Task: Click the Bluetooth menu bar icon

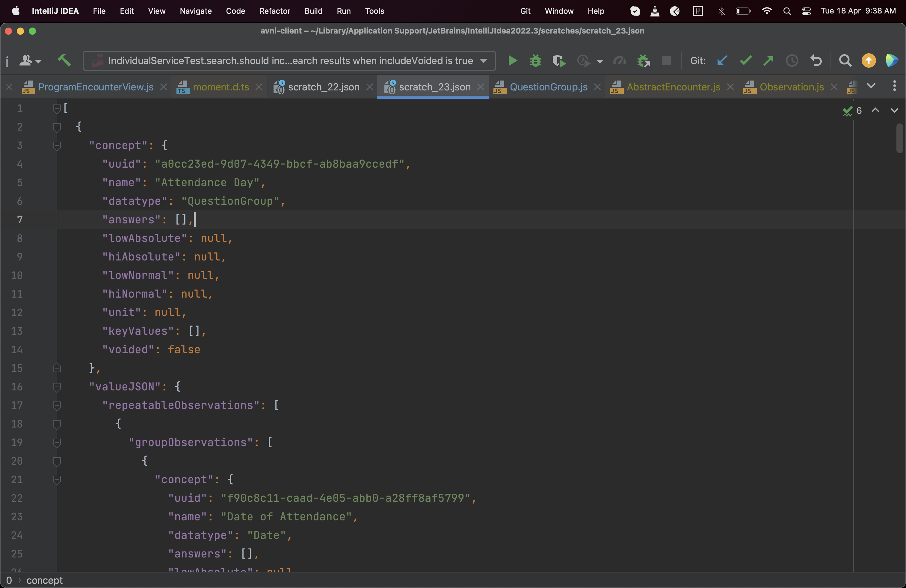Action: (x=721, y=11)
